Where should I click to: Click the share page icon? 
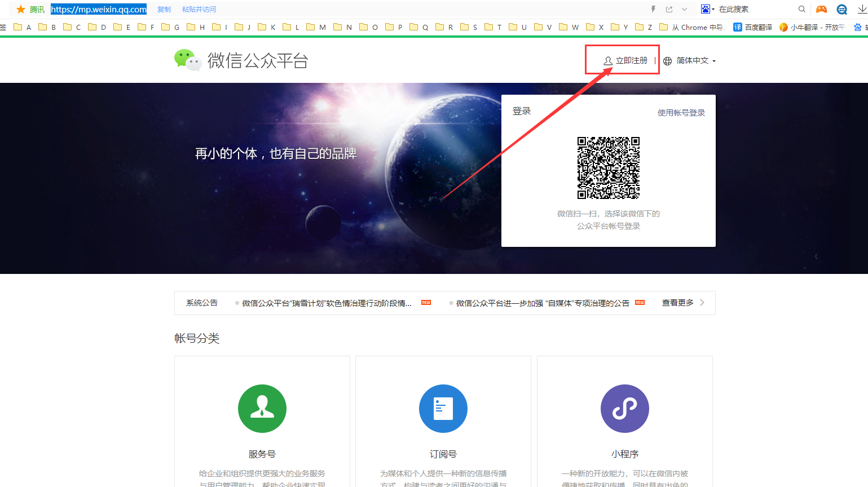coord(669,9)
